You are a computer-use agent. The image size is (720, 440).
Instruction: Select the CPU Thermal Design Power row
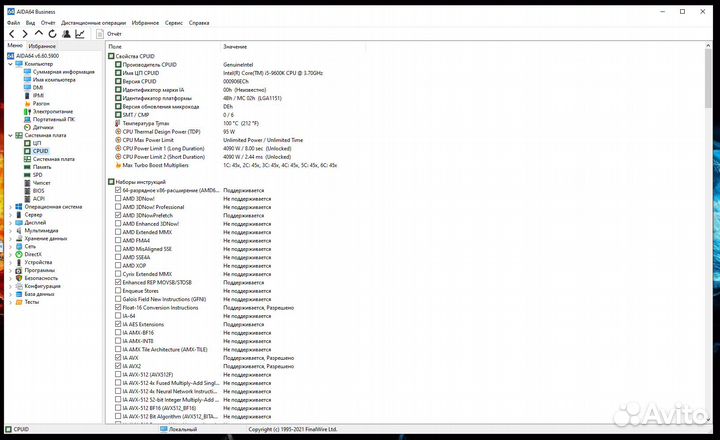click(x=175, y=132)
